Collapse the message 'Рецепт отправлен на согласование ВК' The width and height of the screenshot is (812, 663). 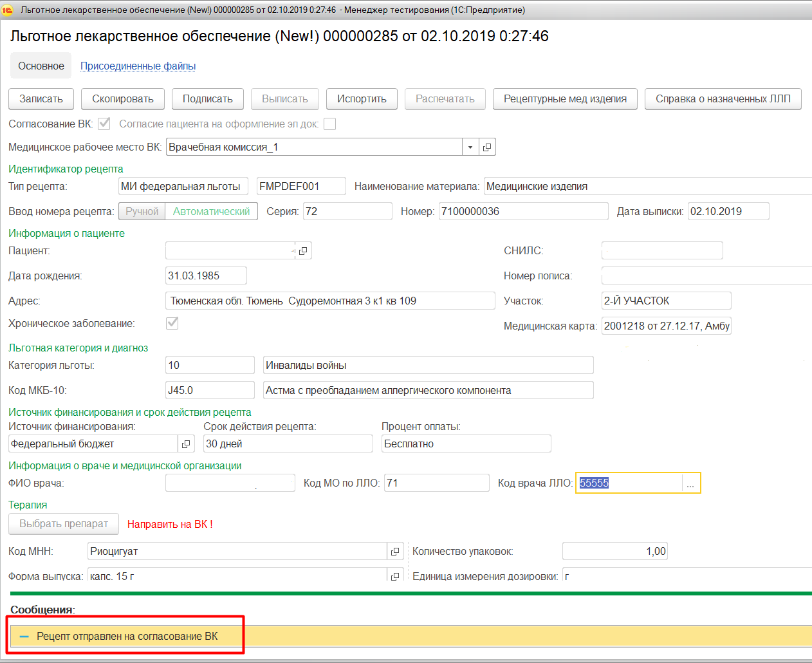coord(24,636)
